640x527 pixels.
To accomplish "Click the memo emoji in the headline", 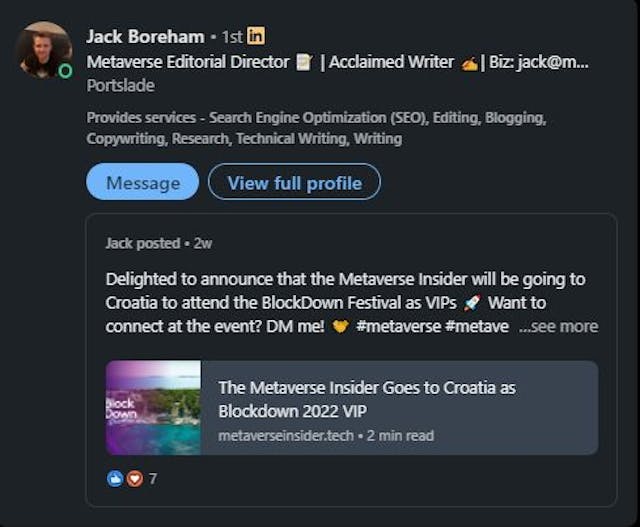I will tap(304, 62).
